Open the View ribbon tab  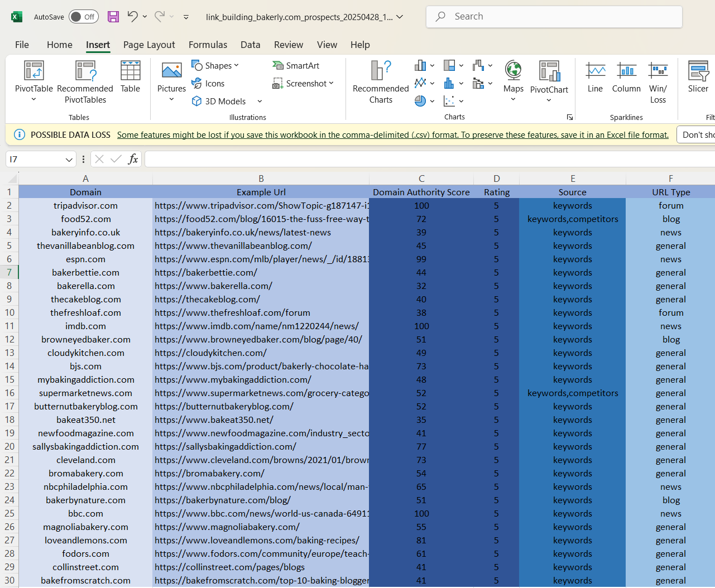[327, 45]
